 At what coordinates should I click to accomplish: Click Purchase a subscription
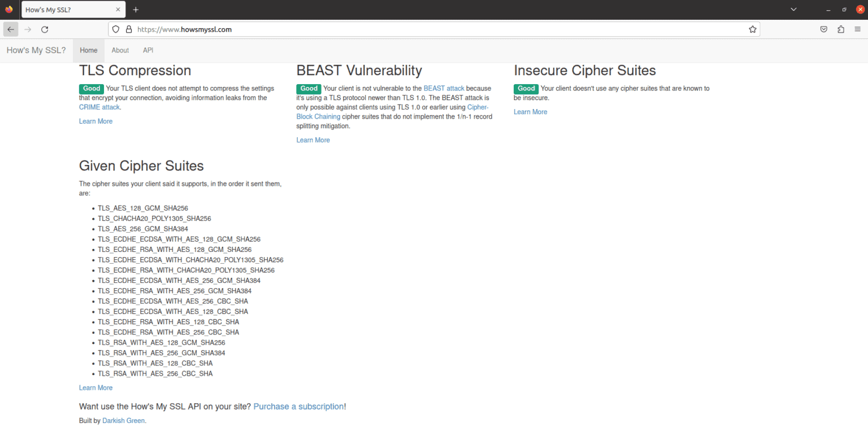coord(298,406)
